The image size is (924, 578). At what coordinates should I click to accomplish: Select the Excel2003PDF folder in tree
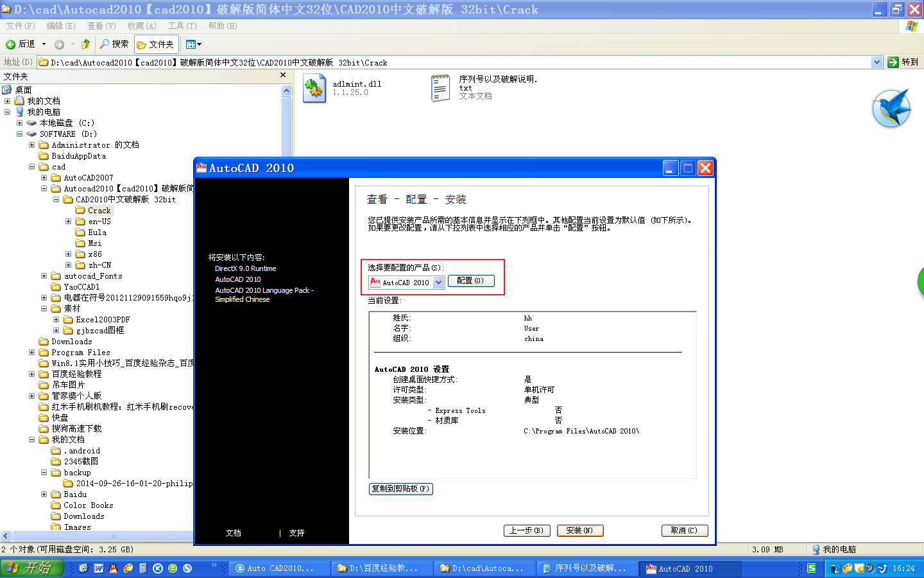click(103, 319)
